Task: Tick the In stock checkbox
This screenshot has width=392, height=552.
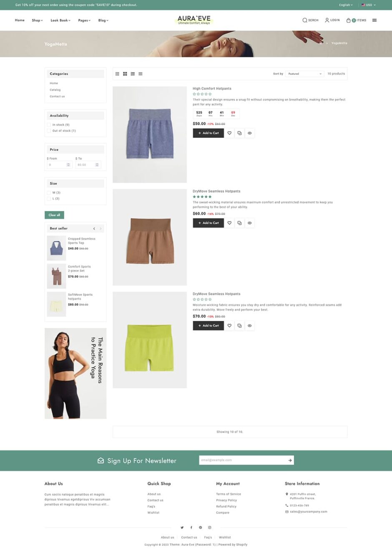Action: 49,125
